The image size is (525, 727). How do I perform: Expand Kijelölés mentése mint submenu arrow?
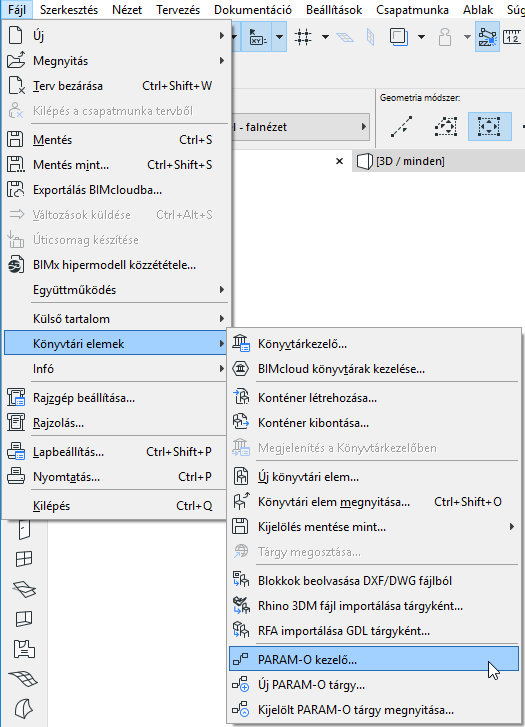512,527
